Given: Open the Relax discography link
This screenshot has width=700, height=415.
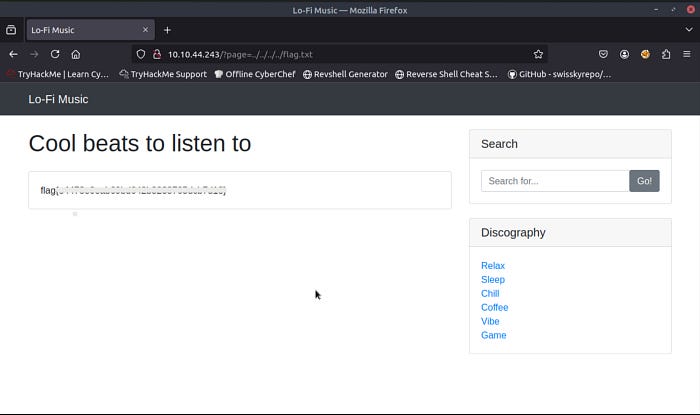Looking at the screenshot, I should pos(493,266).
